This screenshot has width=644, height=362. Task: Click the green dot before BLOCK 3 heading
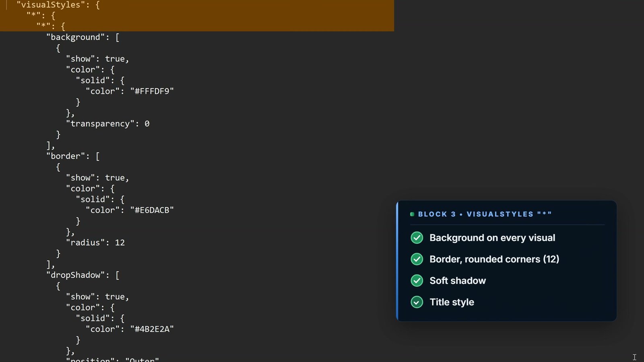pos(412,214)
